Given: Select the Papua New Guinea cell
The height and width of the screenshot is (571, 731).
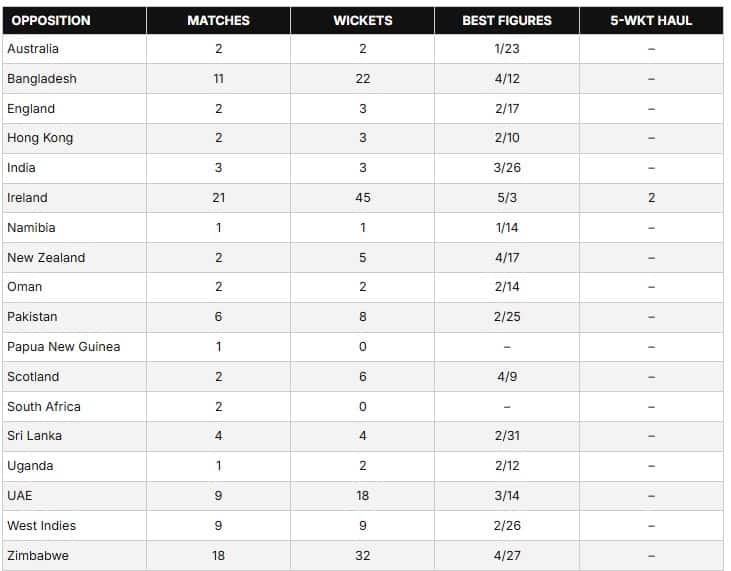Looking at the screenshot, I should (63, 347).
